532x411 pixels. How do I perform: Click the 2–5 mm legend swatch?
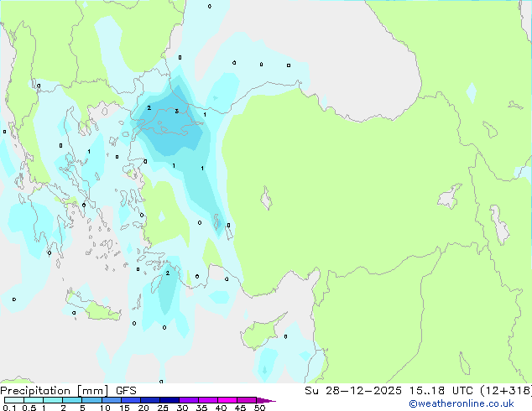[x=72, y=400]
